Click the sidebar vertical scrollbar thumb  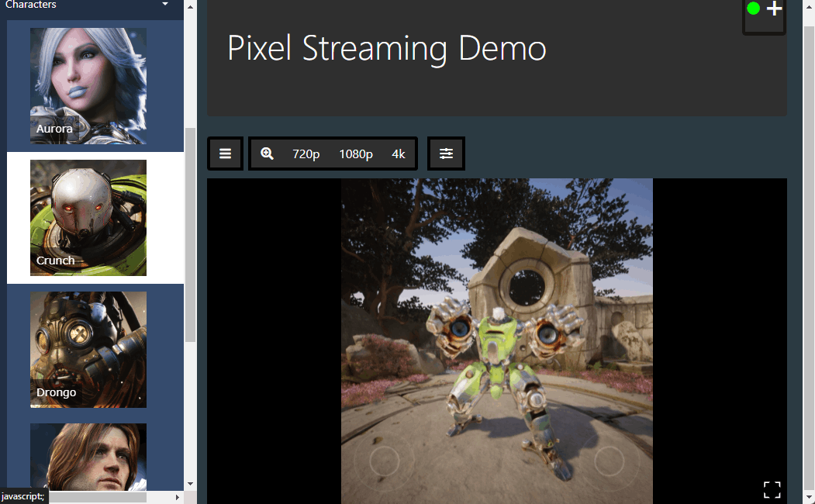(x=190, y=235)
